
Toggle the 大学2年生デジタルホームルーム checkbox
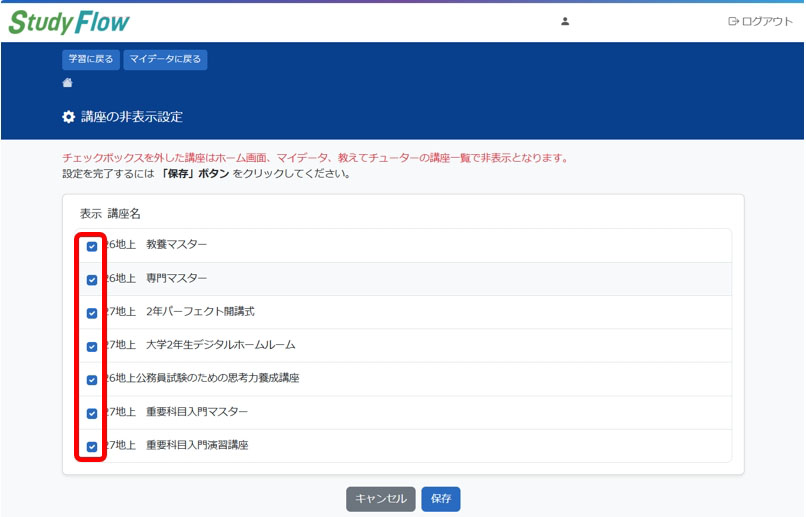[92, 346]
